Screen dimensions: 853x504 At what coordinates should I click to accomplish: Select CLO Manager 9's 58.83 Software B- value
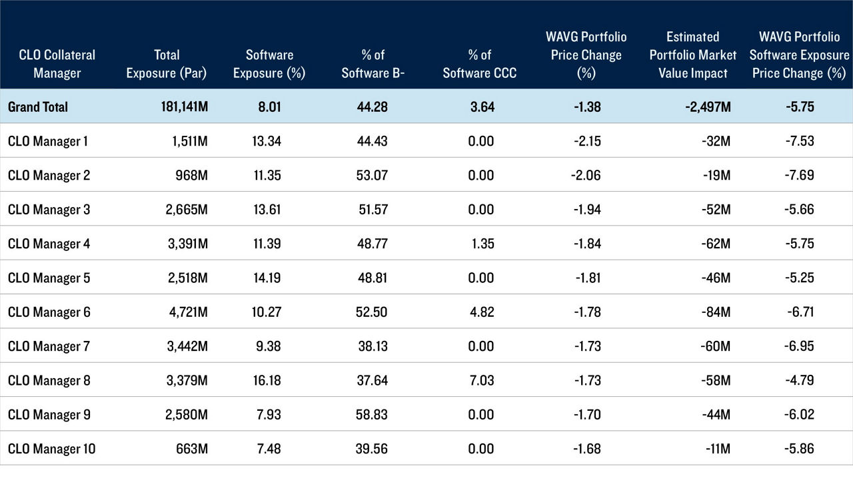point(372,415)
